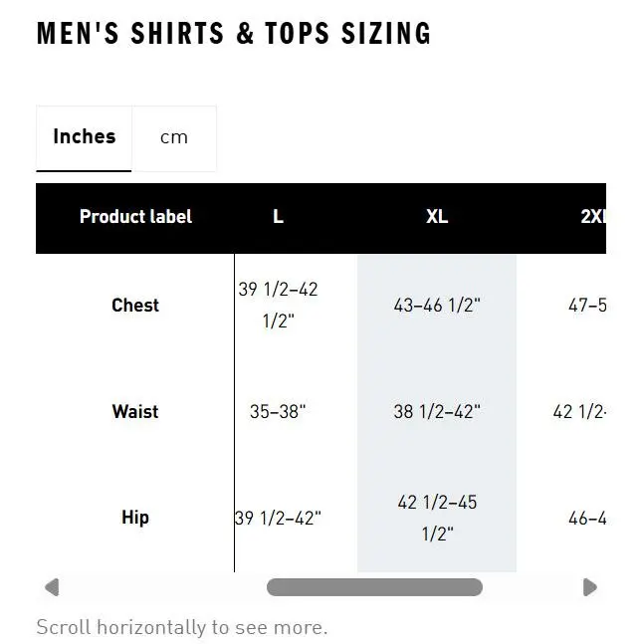
Task: Select the XL column header
Action: [437, 218]
